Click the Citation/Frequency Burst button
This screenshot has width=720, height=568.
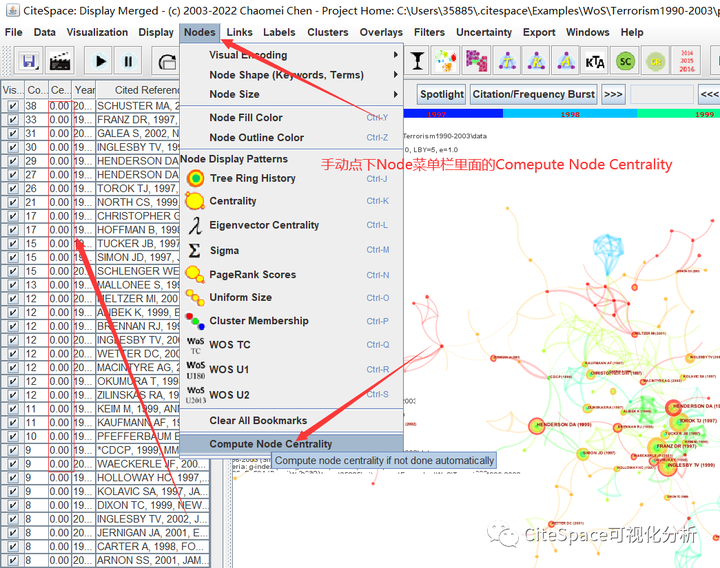[534, 94]
